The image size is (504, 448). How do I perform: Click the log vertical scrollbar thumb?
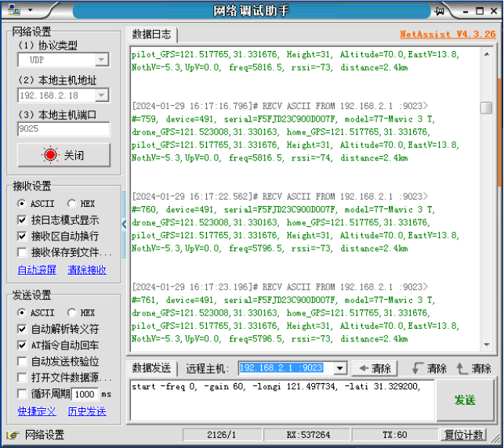tap(486, 107)
